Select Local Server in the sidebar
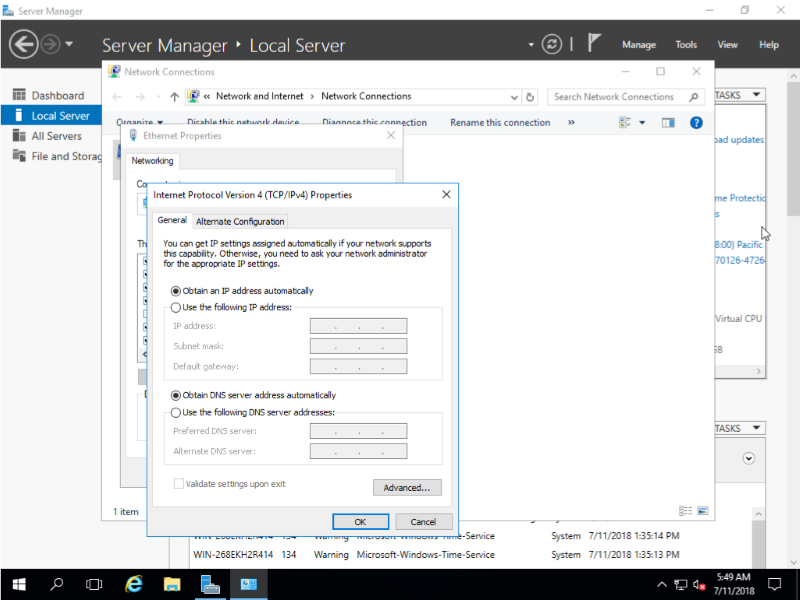The width and height of the screenshot is (800, 600). click(x=51, y=116)
